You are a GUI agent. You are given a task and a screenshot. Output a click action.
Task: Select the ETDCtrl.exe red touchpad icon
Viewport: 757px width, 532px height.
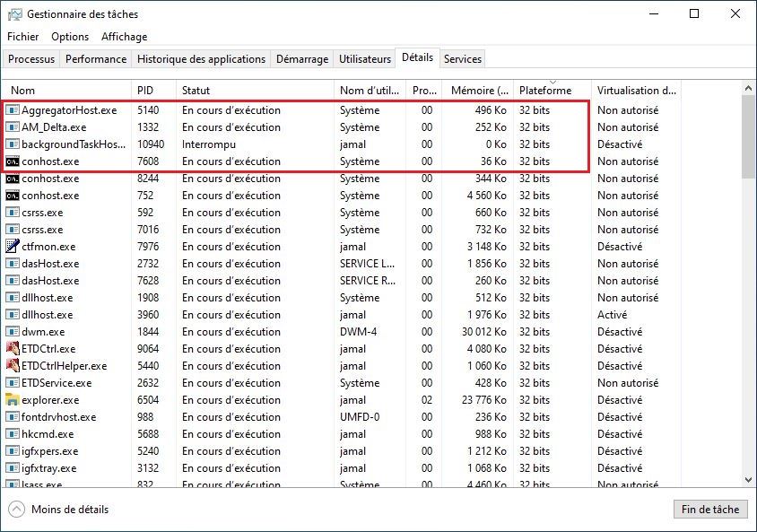pos(13,349)
